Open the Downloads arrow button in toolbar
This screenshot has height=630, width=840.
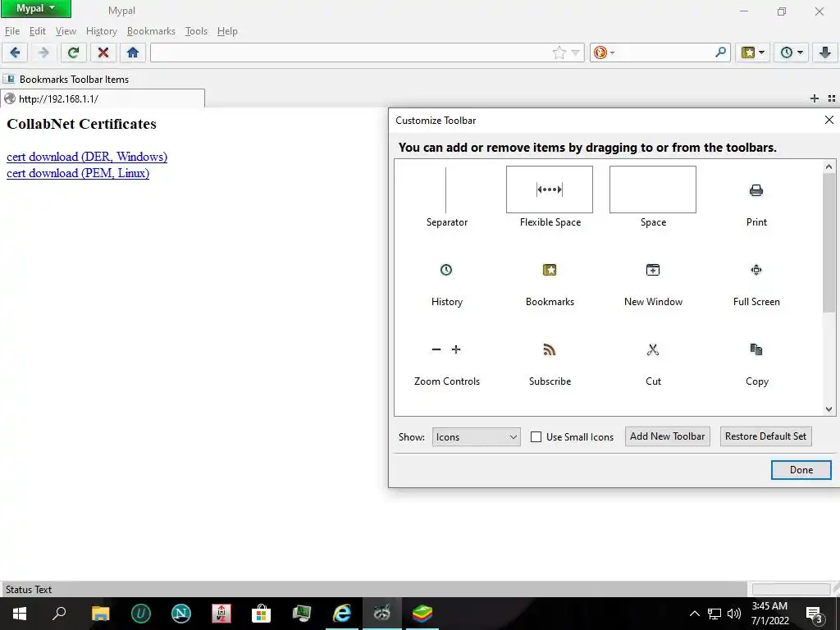tap(825, 52)
